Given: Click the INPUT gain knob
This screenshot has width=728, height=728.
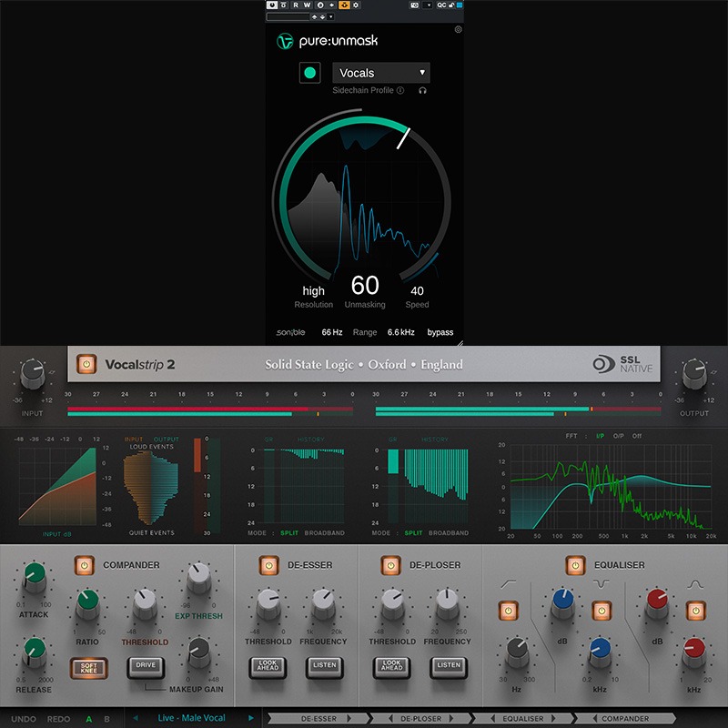Looking at the screenshot, I should [34, 374].
